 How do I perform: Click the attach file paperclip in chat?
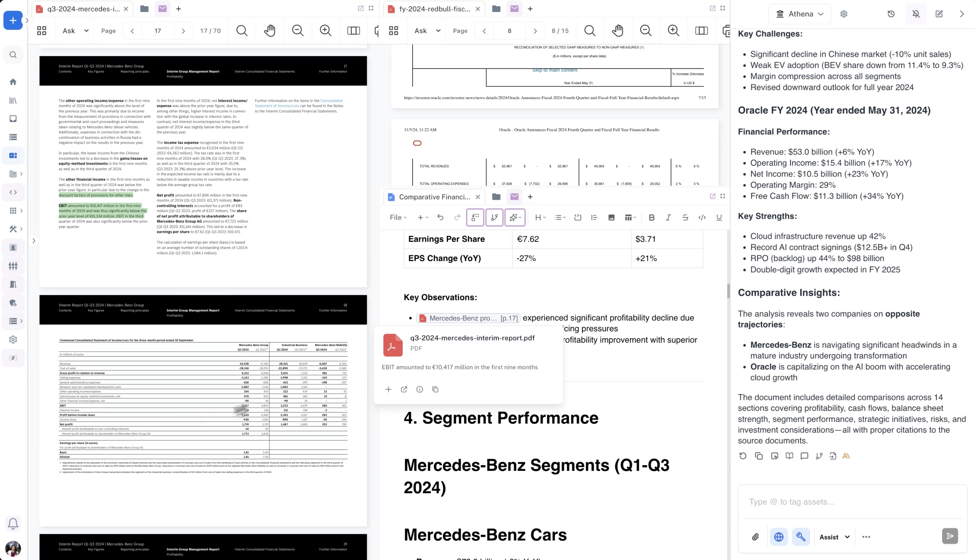755,536
